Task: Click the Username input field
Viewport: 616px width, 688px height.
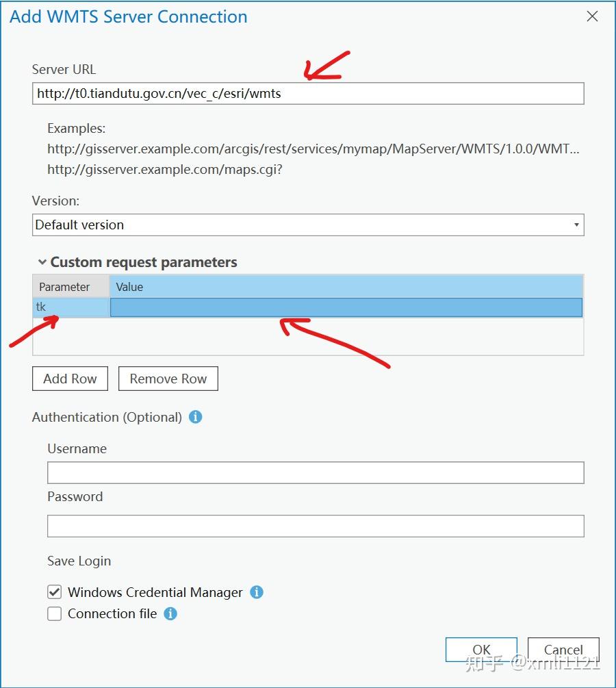Action: pos(316,472)
